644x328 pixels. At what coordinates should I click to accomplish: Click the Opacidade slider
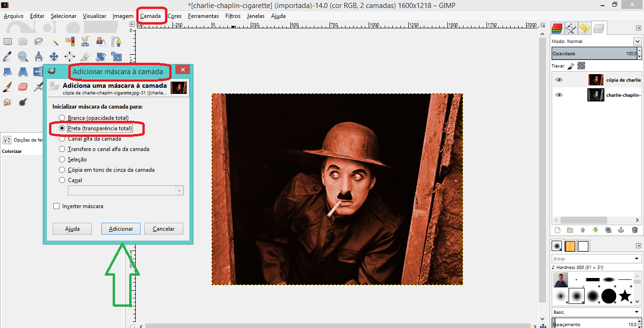coord(594,54)
